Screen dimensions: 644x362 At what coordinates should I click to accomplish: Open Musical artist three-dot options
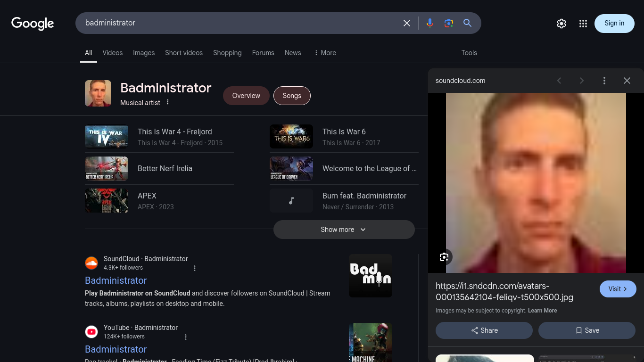168,102
